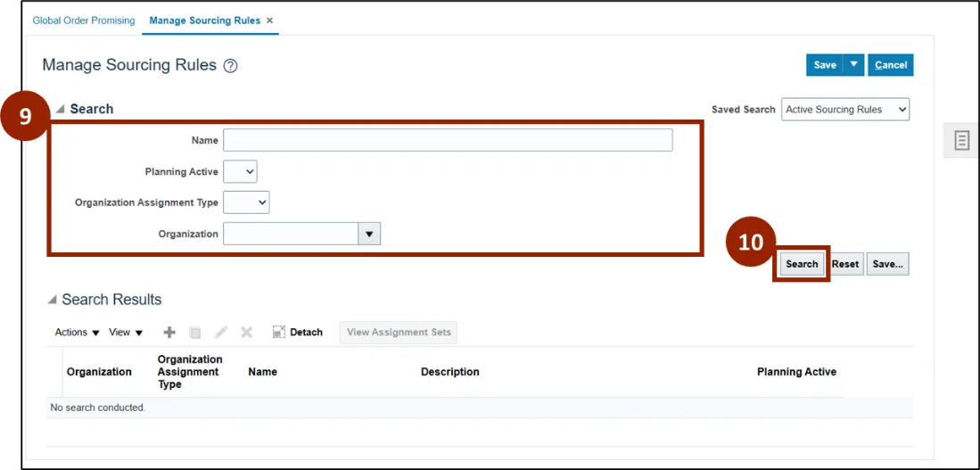The image size is (980, 470).
Task: Click the add (plus) icon in Search Results
Action: click(x=169, y=333)
